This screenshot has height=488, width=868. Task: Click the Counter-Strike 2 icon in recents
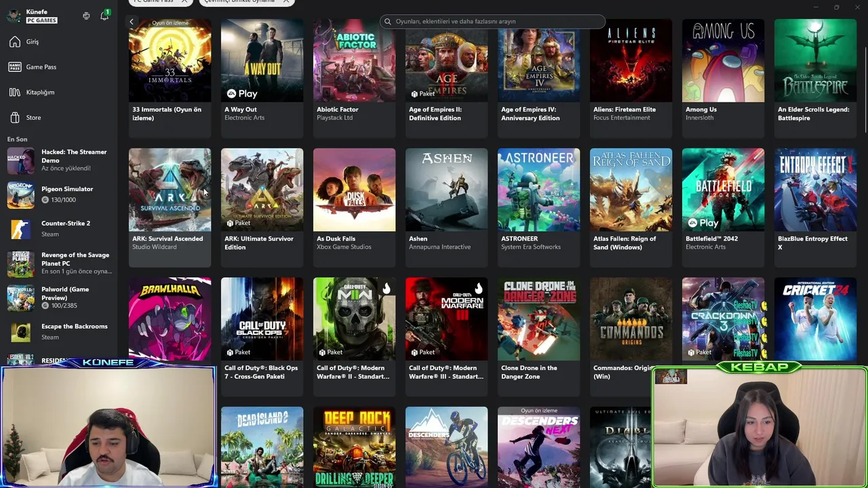[x=20, y=229]
